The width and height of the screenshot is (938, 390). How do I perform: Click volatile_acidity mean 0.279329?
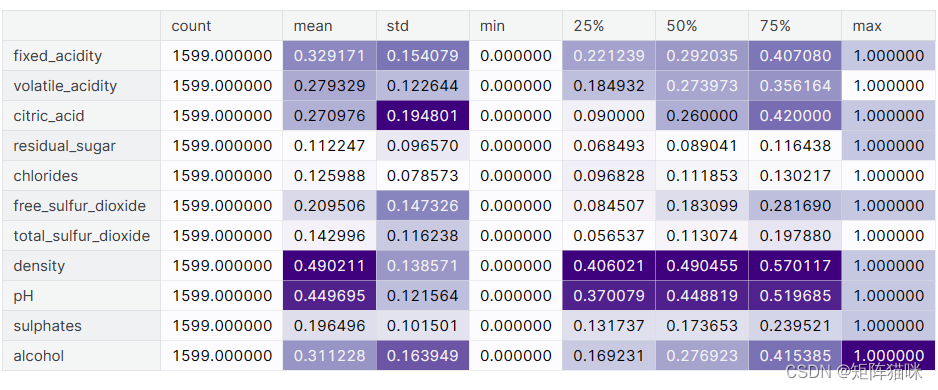pos(330,86)
